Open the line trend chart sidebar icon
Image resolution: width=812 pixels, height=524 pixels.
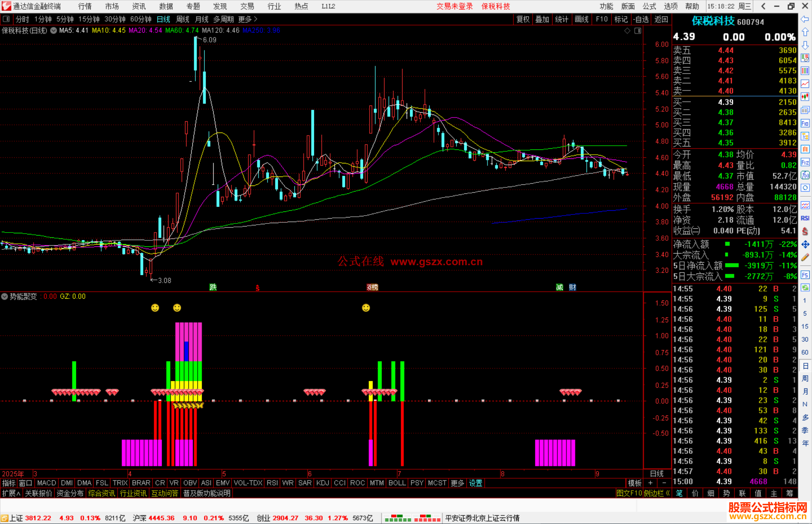pos(805,84)
